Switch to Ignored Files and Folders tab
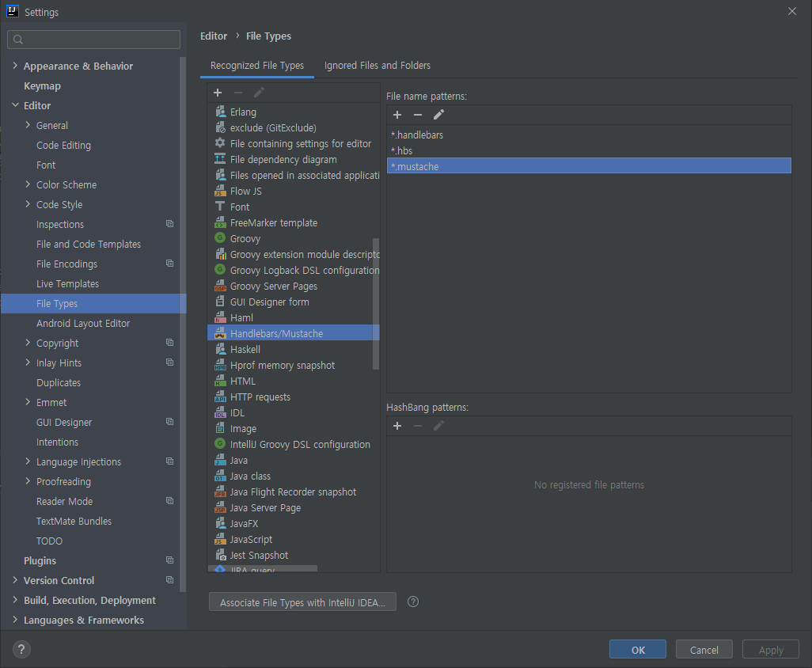This screenshot has width=812, height=668. pos(377,66)
